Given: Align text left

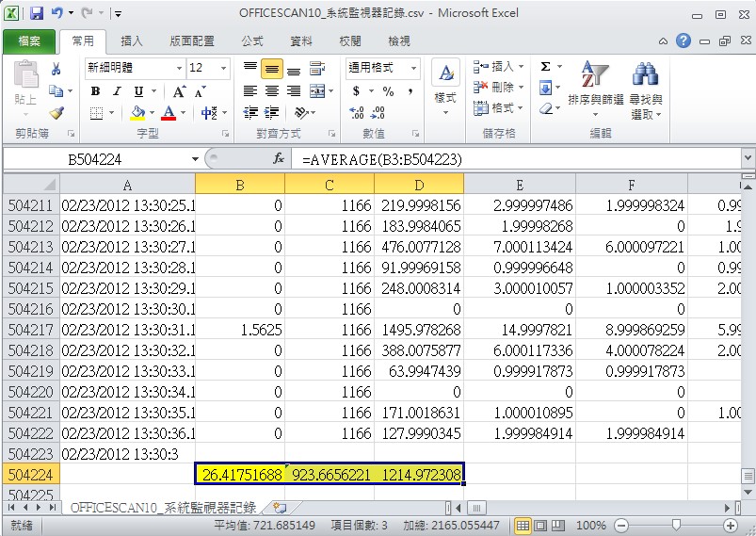Looking at the screenshot, I should click(249, 90).
